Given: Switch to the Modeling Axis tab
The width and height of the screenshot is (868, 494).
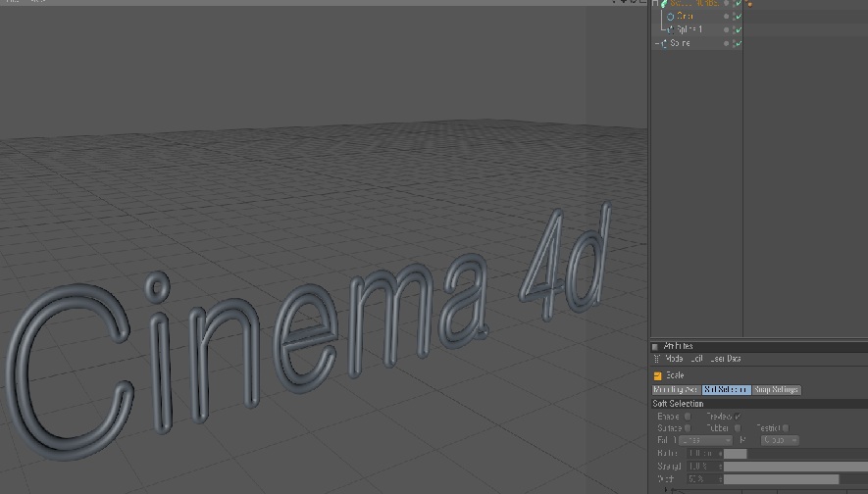Looking at the screenshot, I should [676, 390].
